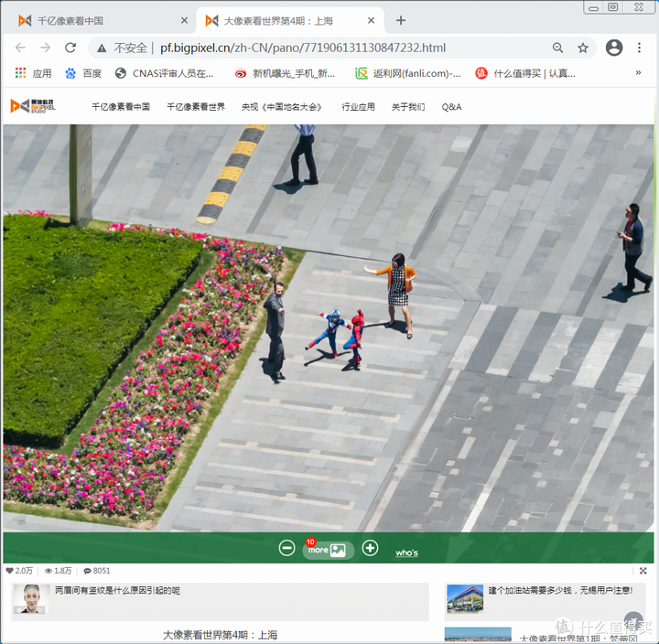Open the 两眉间有竖纹 ad link

pos(117,590)
